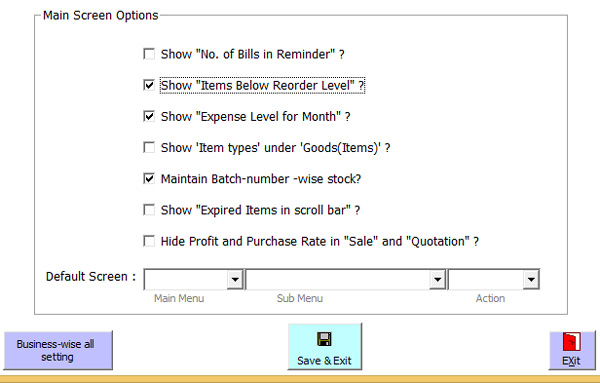Click inside the Sub Menu combo field

pos(338,279)
